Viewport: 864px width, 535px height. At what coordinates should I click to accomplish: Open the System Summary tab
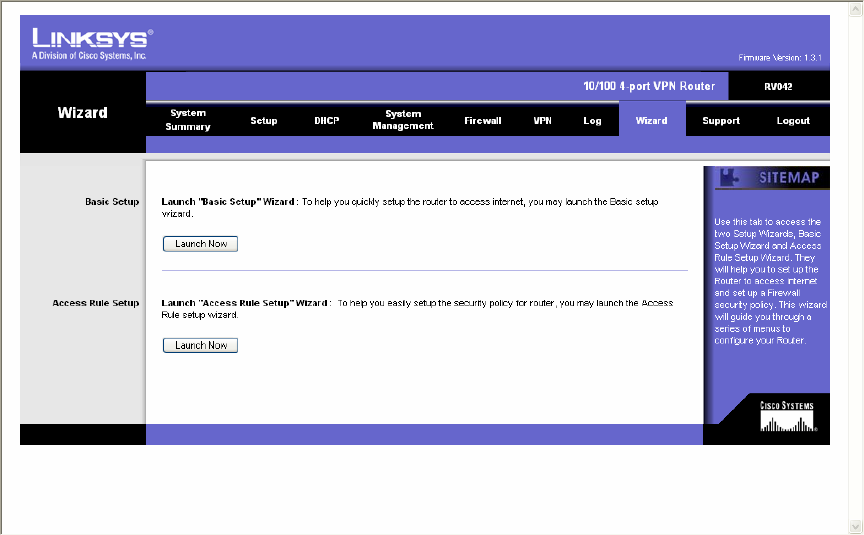click(188, 120)
